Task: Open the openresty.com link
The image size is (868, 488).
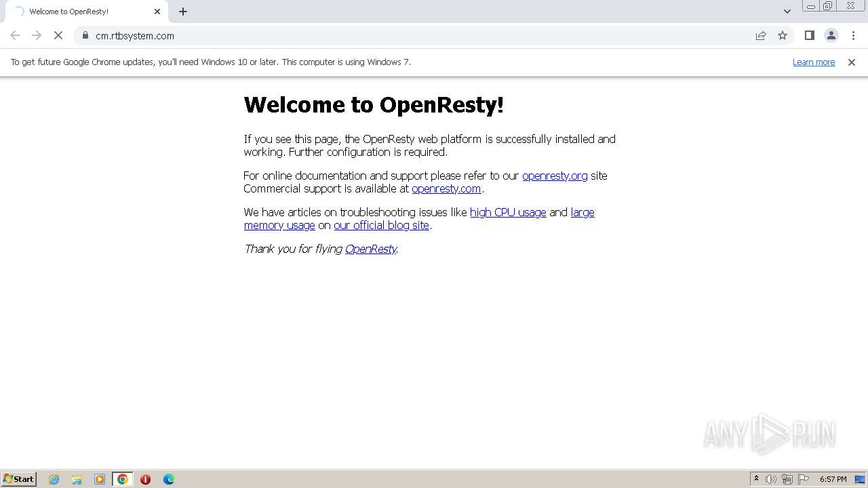Action: (x=446, y=188)
